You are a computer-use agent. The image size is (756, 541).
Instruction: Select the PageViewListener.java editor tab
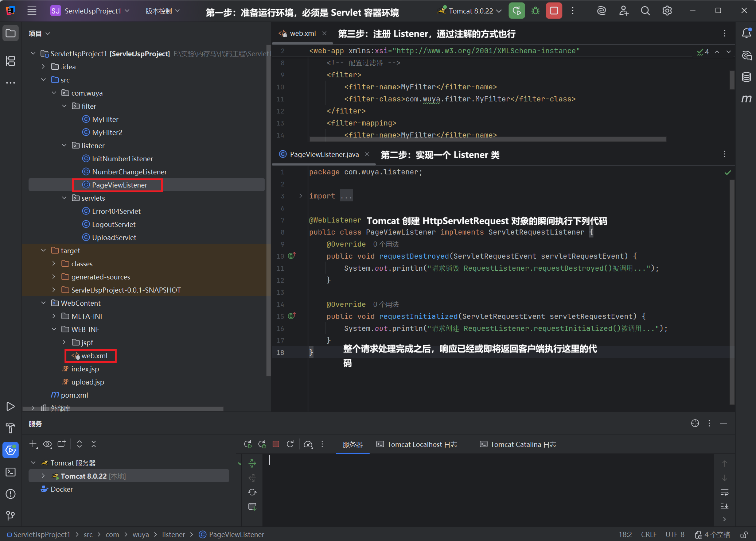pos(324,154)
